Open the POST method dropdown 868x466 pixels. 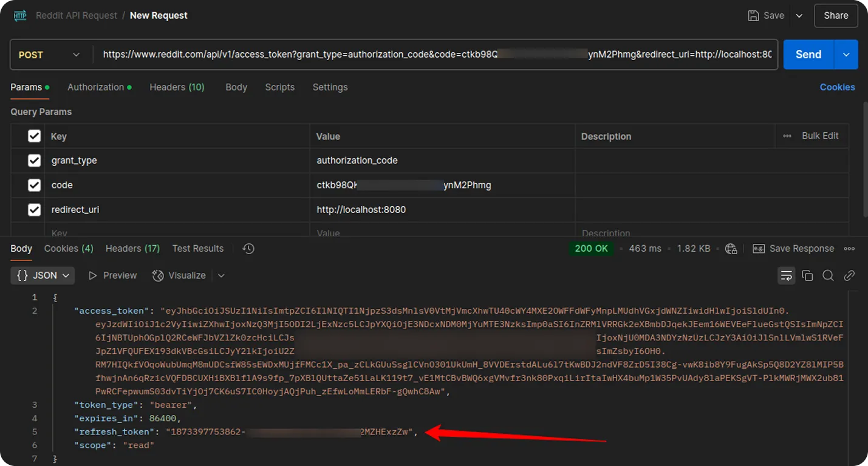coord(49,55)
